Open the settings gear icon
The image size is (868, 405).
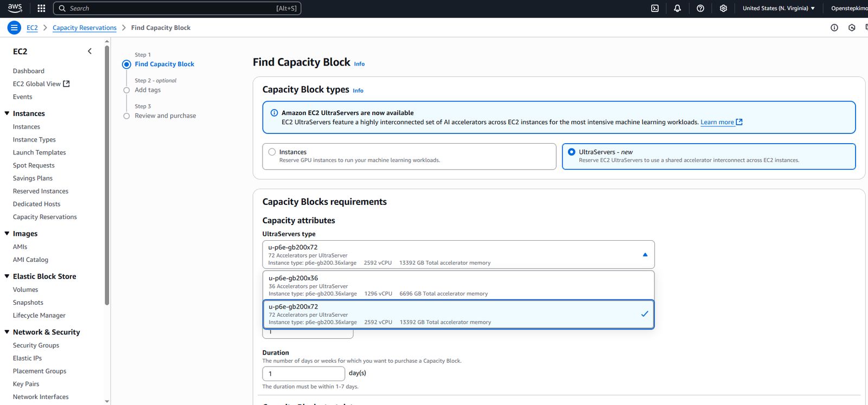coord(723,8)
